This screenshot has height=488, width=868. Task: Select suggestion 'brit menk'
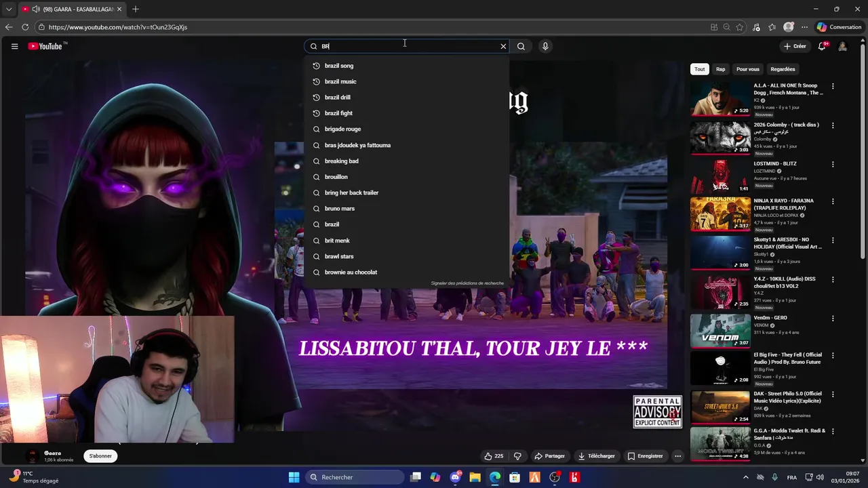point(407,241)
